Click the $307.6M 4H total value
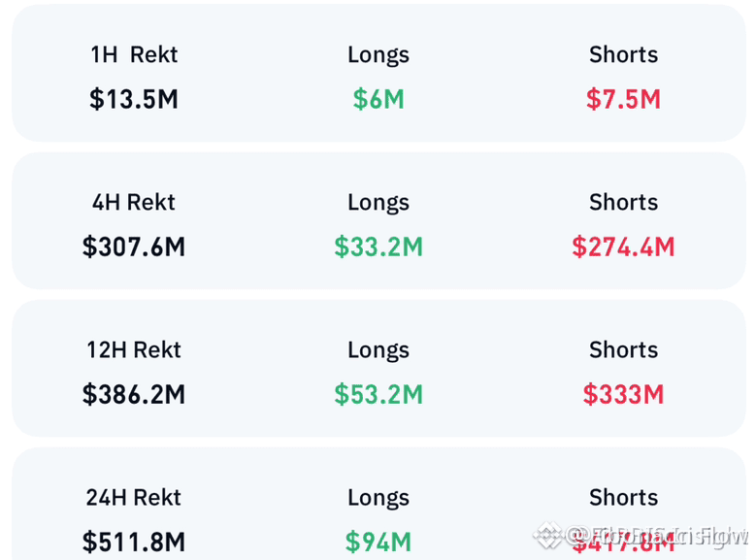Viewport: 756px width, 560px height. pyautogui.click(x=134, y=247)
